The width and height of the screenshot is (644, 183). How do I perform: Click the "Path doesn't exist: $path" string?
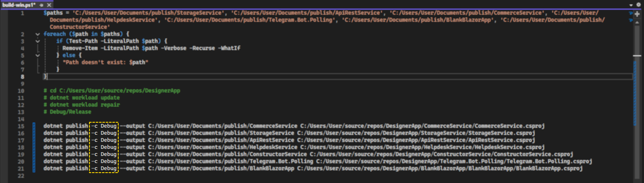(x=105, y=62)
